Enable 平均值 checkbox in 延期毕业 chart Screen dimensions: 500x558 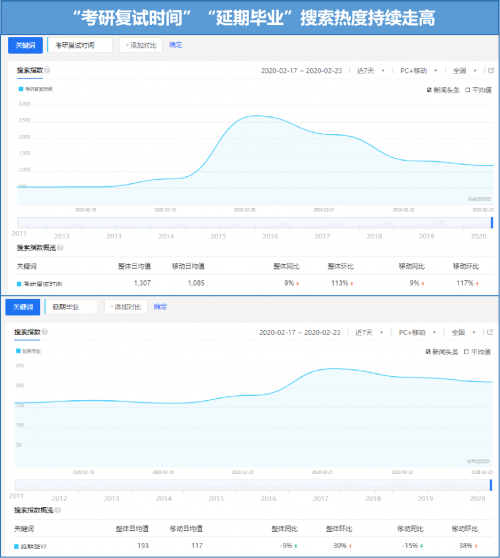point(467,352)
